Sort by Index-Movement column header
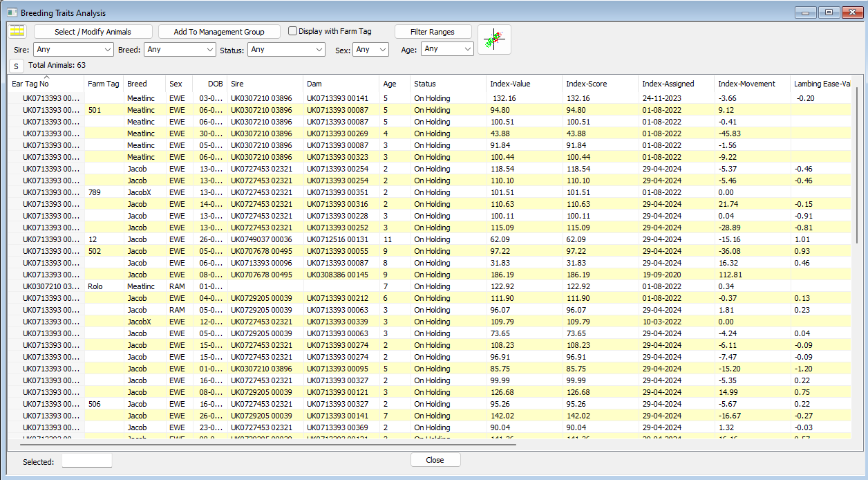Viewport: 868px width, 480px height. point(752,84)
